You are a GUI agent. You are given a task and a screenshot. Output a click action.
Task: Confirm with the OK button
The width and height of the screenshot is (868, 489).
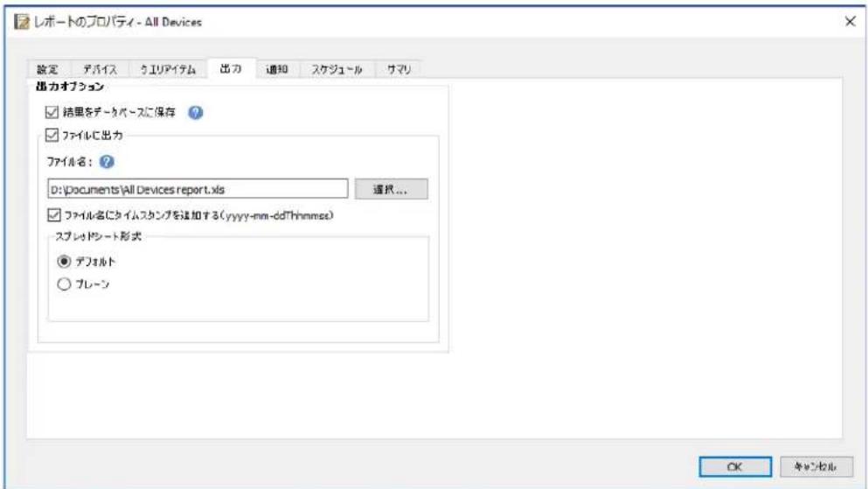click(735, 467)
